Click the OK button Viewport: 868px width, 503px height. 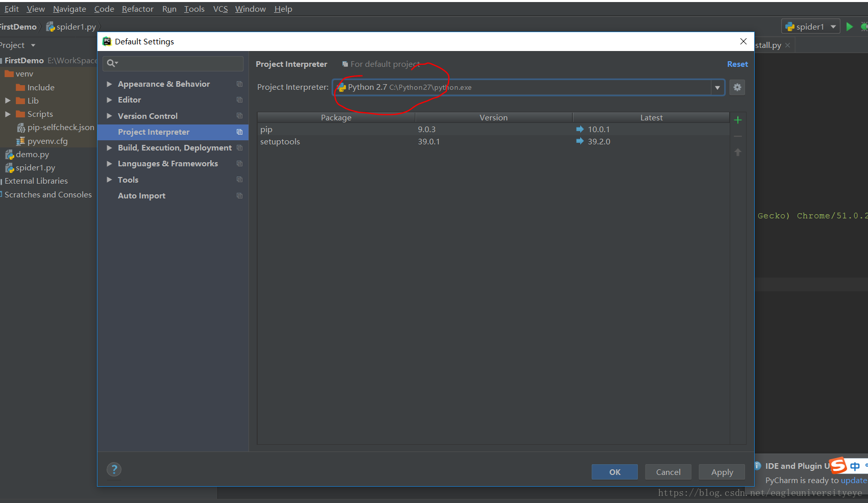pos(615,472)
